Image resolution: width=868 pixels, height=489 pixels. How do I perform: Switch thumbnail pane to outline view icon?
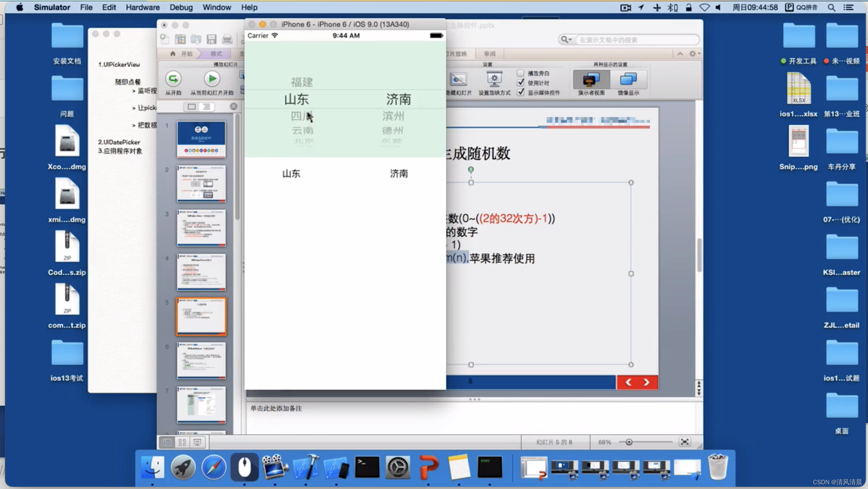tap(207, 107)
